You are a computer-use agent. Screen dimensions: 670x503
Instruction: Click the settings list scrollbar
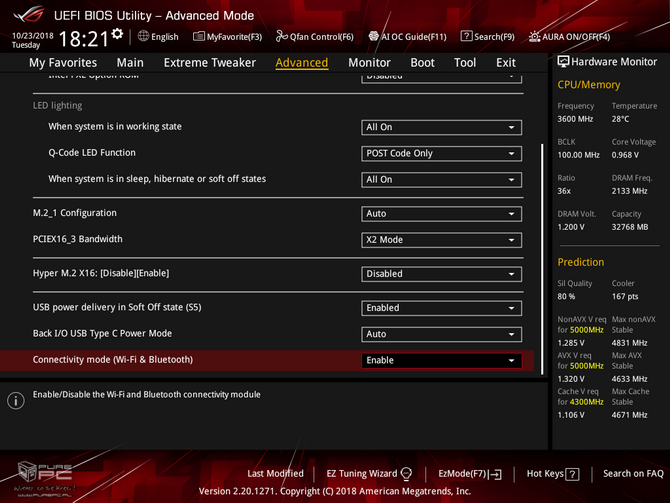tap(542, 259)
